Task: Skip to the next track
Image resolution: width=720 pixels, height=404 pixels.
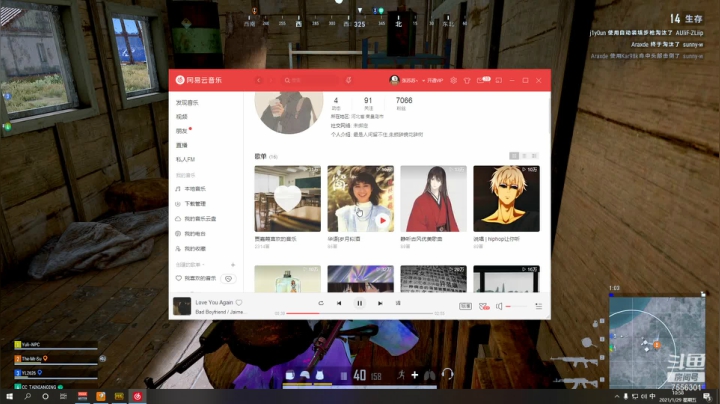Action: 380,303
